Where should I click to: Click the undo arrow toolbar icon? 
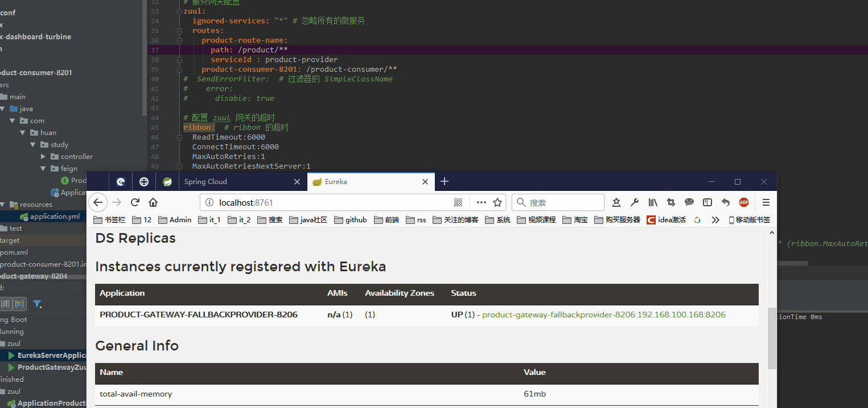pyautogui.click(x=726, y=202)
